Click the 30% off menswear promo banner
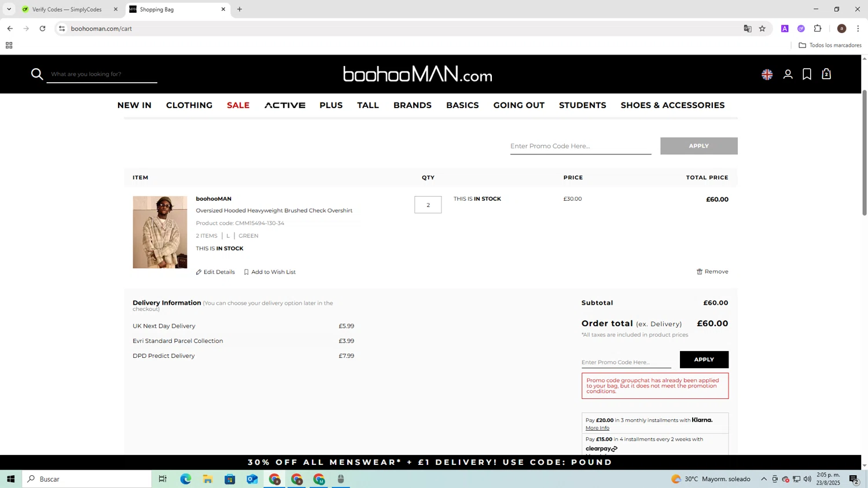The height and width of the screenshot is (488, 868). (430, 462)
